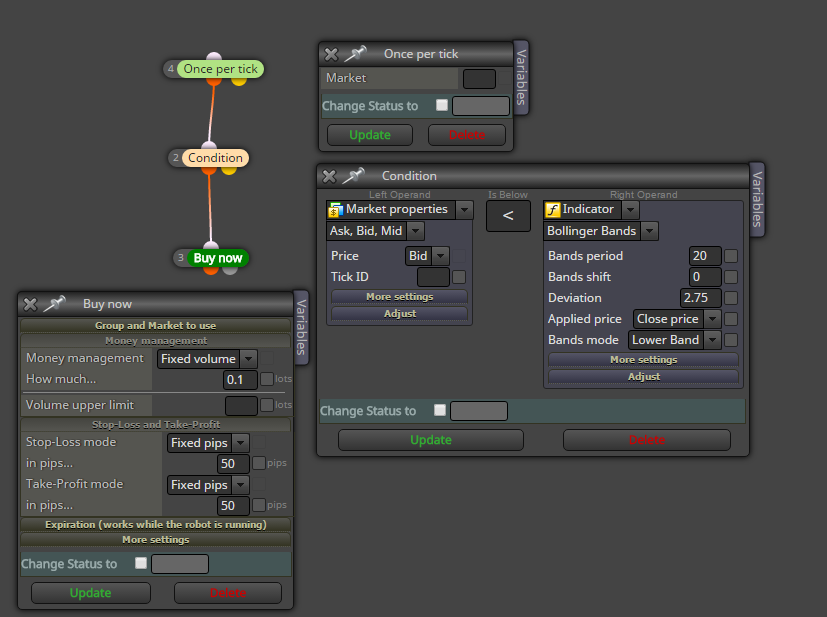Close the Once per tick panel
Screen dimensions: 827x617
[331, 54]
